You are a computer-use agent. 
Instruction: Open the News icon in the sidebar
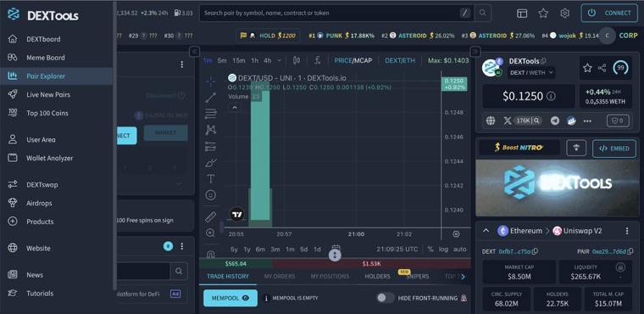click(13, 274)
